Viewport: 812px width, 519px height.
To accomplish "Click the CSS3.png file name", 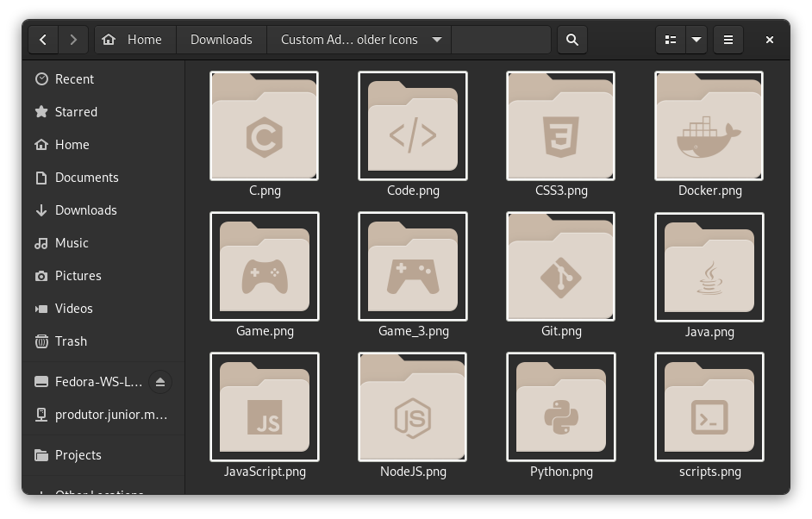I will coord(561,191).
